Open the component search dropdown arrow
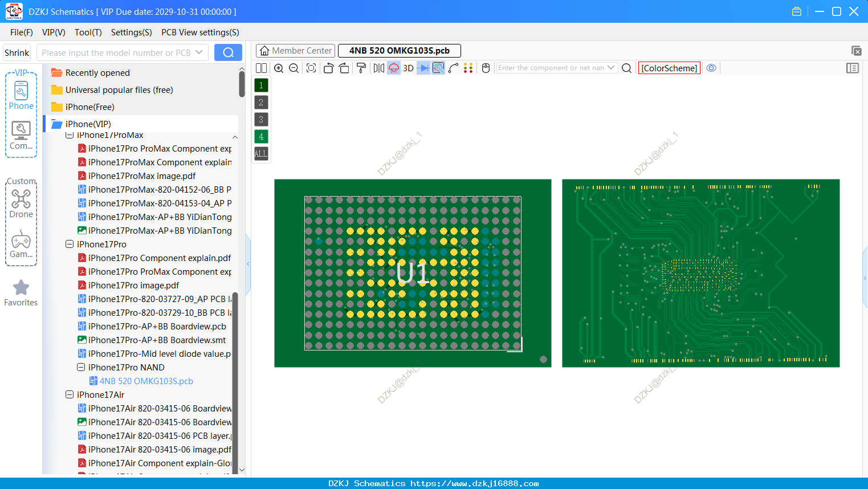The width and height of the screenshot is (868, 489). [611, 68]
